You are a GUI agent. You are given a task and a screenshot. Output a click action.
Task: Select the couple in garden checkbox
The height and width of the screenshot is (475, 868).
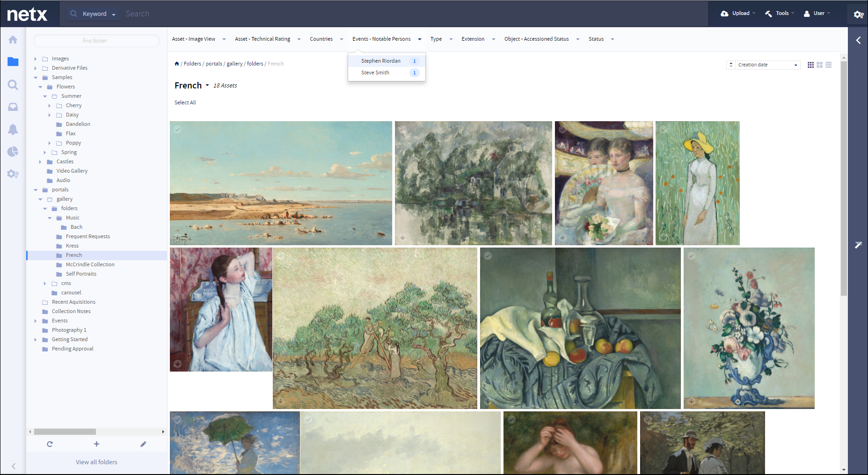pos(648,419)
